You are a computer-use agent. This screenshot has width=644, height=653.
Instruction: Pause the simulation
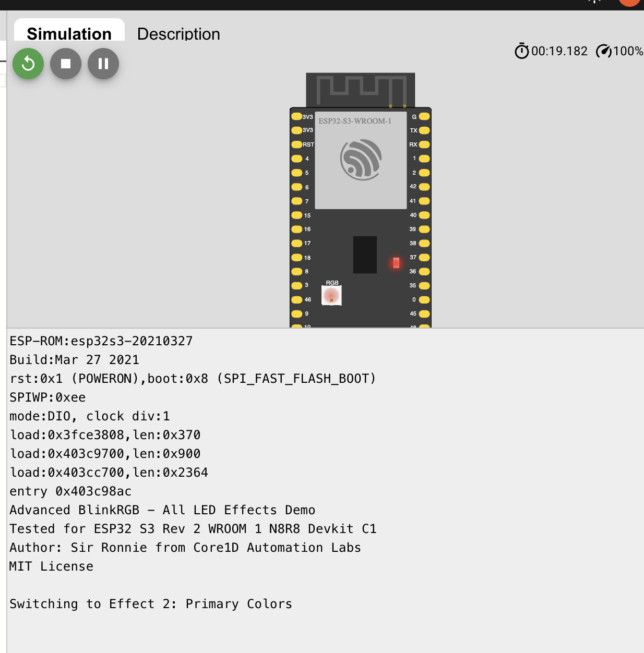tap(103, 64)
